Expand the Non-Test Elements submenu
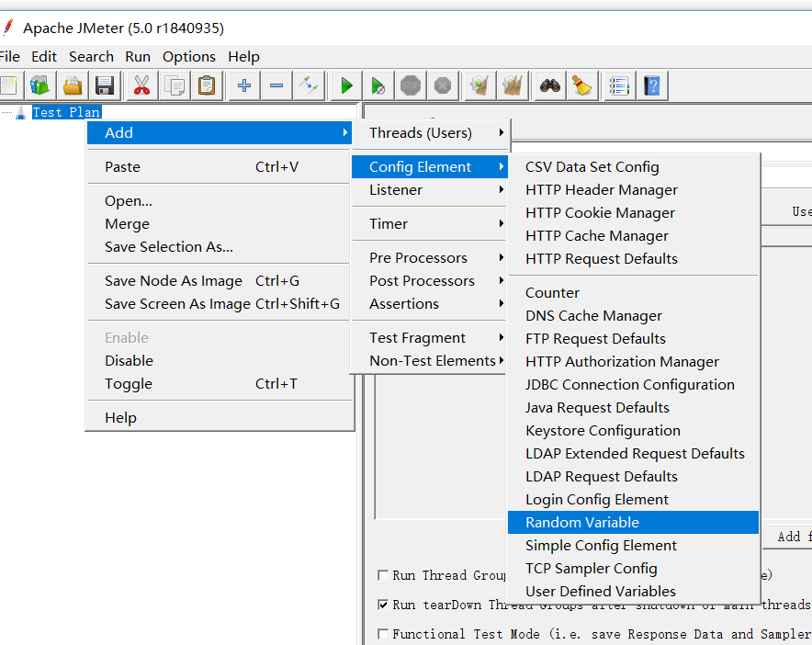This screenshot has width=812, height=645. coord(429,360)
